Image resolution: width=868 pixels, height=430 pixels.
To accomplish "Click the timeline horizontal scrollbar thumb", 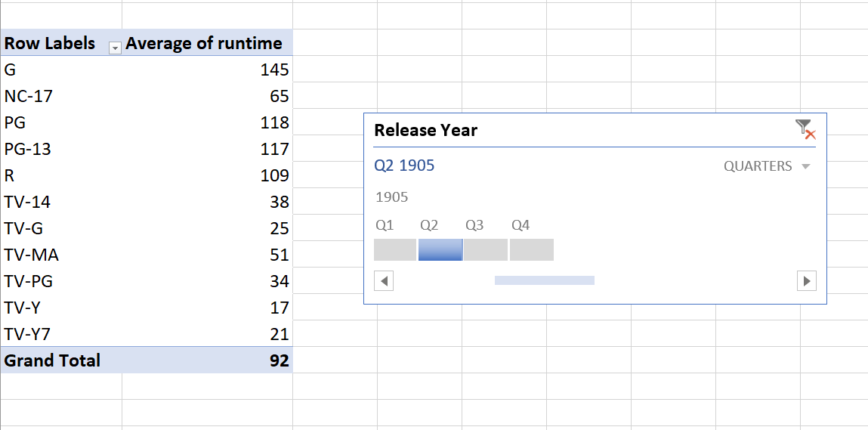I will click(x=544, y=280).
